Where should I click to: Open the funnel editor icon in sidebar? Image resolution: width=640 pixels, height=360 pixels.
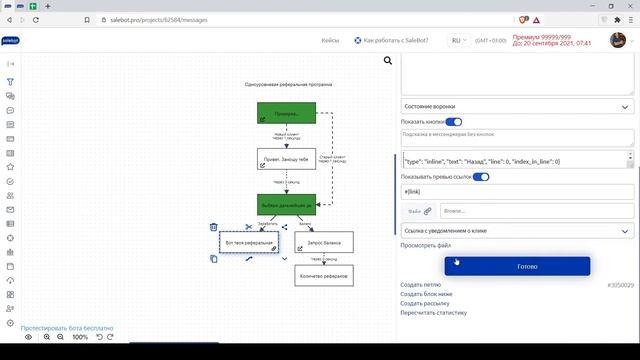click(x=11, y=82)
